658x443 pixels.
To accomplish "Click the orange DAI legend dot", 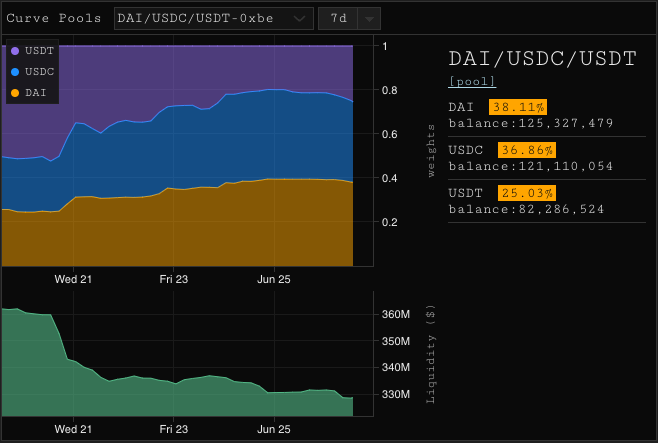I will (15, 93).
